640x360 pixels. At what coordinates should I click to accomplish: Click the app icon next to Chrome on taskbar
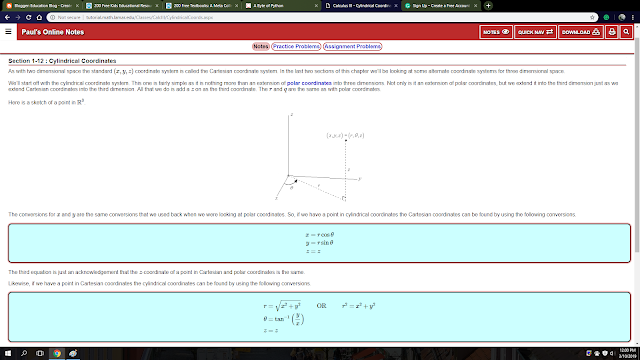point(73,353)
